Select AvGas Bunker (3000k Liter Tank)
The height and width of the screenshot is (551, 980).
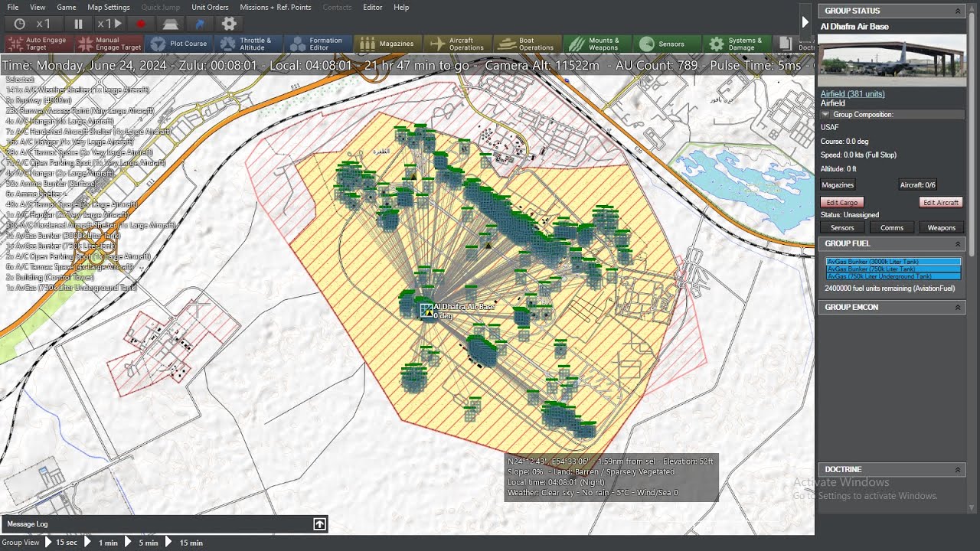[x=893, y=262]
